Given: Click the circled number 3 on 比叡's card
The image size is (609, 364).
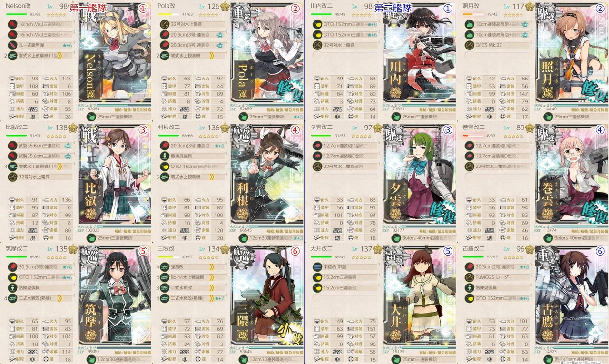Looking at the screenshot, I should (142, 130).
